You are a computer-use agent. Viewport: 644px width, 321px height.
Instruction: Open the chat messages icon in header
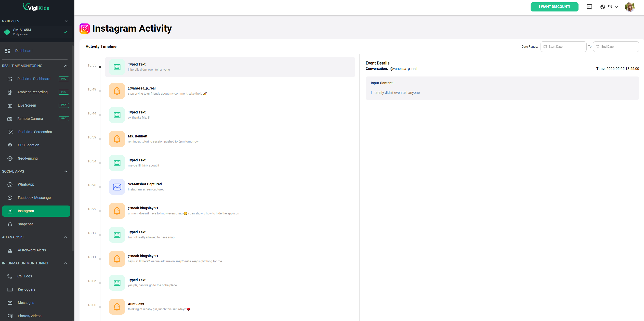pos(589,7)
